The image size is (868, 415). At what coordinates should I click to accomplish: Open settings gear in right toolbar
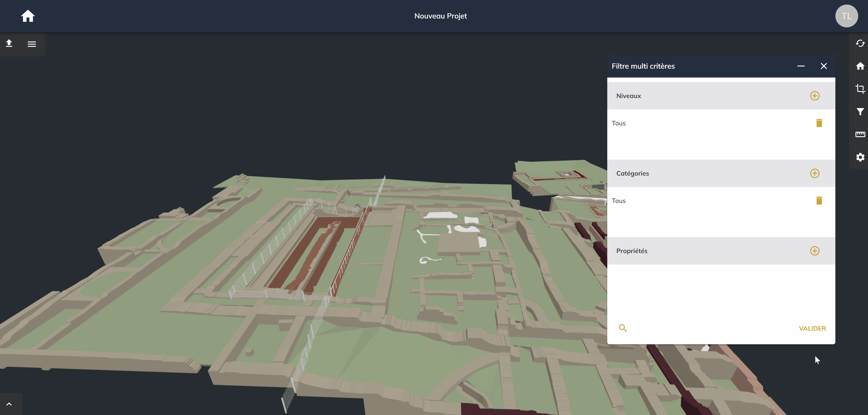[860, 157]
